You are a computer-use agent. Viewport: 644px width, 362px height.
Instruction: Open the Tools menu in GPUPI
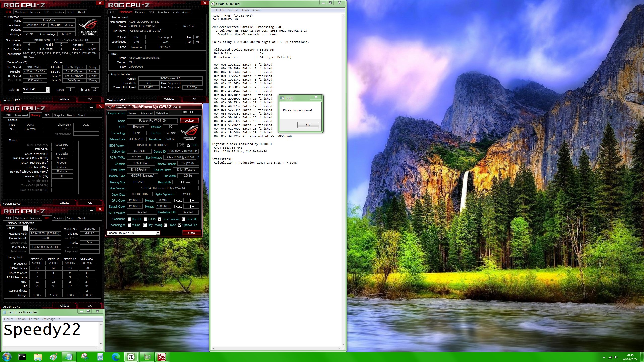click(x=245, y=10)
